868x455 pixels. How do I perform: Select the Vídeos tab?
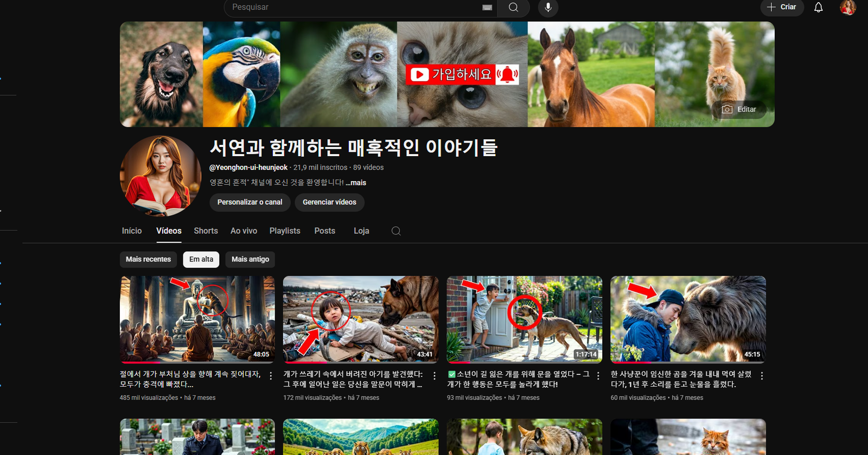(169, 231)
